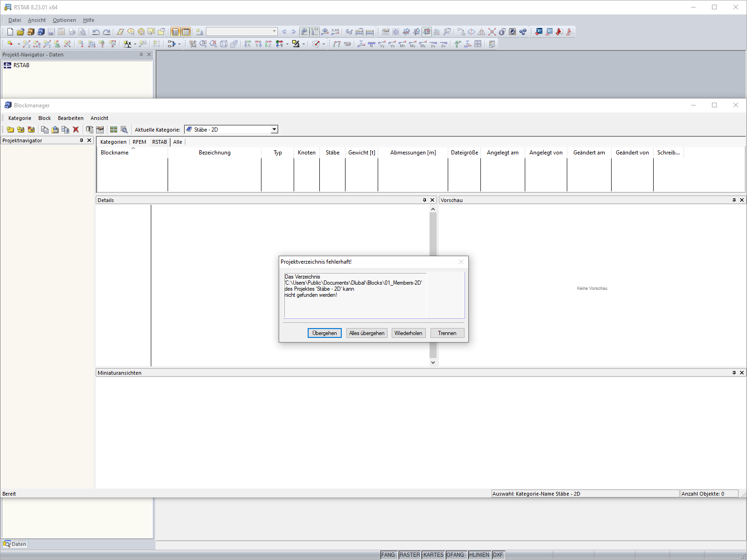The image size is (747, 560).
Task: Click the Trennen button in the error dialog
Action: pos(447,333)
